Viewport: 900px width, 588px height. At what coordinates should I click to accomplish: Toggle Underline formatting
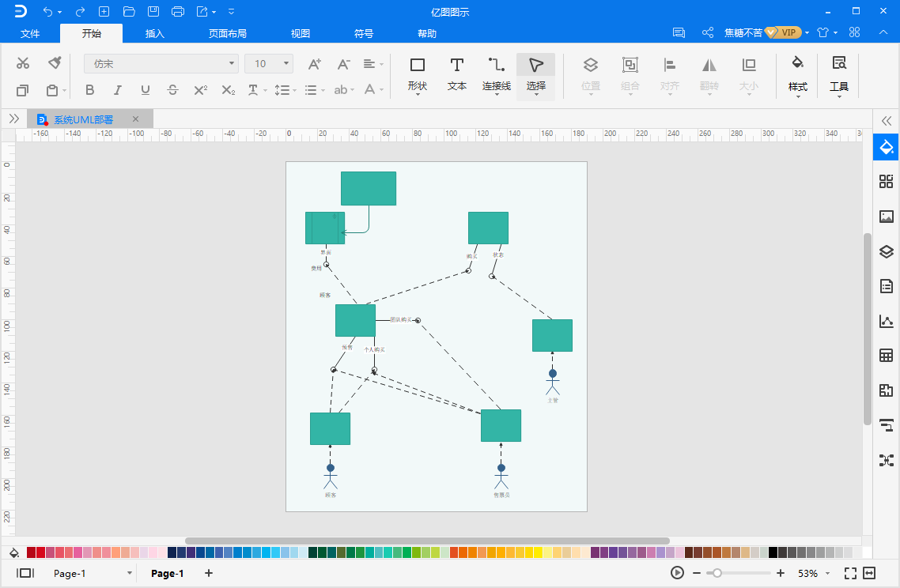[x=146, y=90]
